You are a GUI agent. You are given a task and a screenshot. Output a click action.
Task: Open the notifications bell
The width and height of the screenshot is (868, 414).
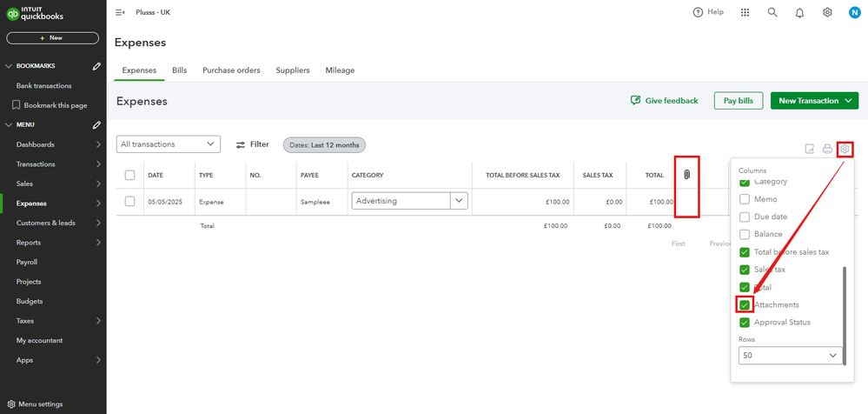(x=799, y=12)
